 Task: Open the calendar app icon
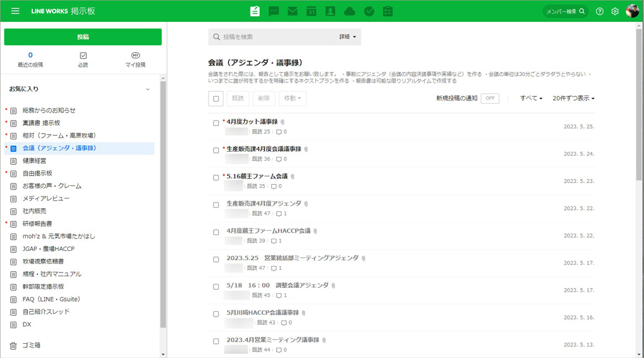[312, 11]
